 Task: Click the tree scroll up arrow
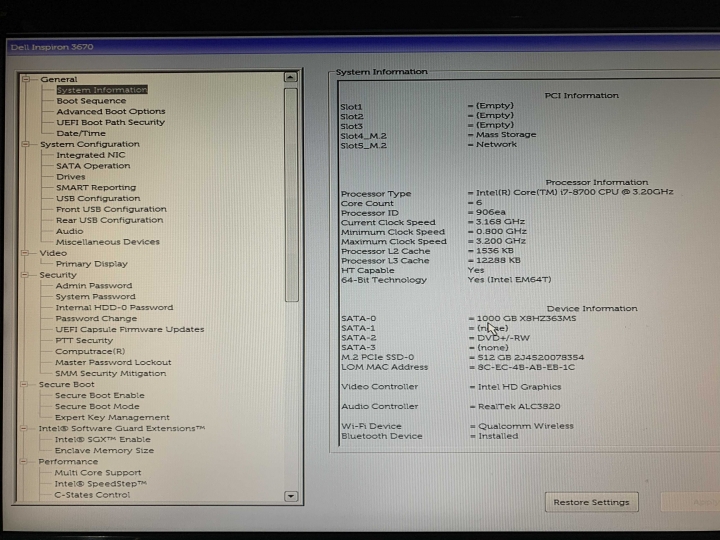click(x=291, y=77)
